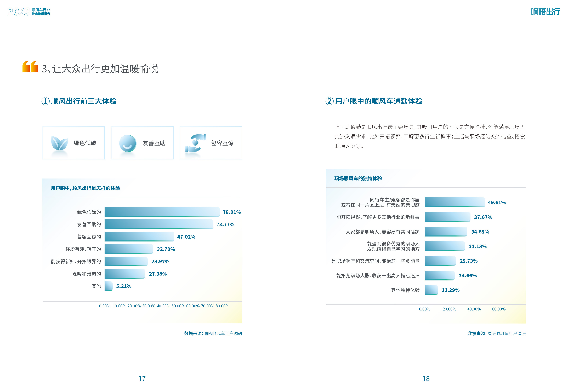This screenshot has height=392, width=568.
Task: Click page number 17
Action: point(142,379)
